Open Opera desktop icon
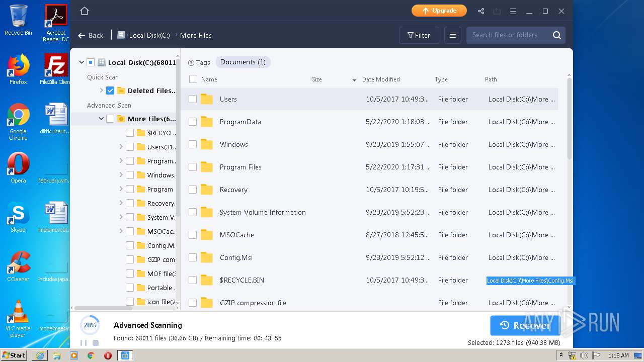This screenshot has height=362, width=644. tap(18, 168)
